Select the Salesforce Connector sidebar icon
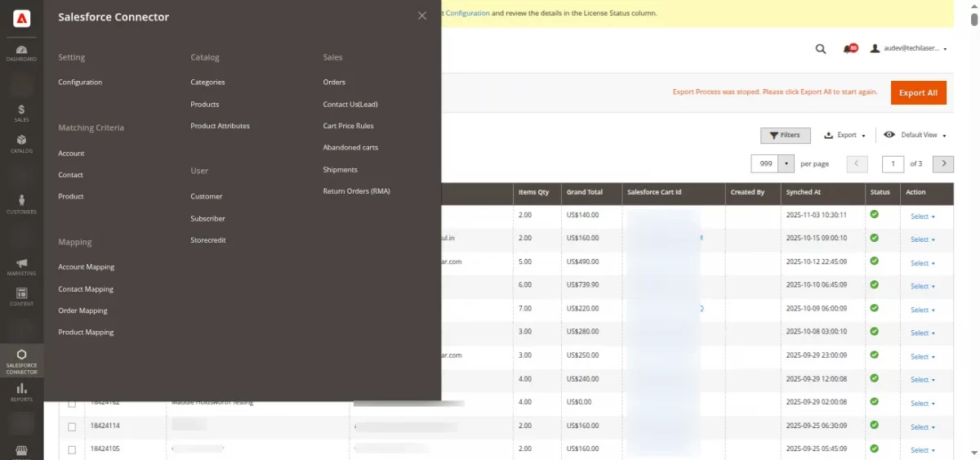The width and height of the screenshot is (980, 460). 21,362
